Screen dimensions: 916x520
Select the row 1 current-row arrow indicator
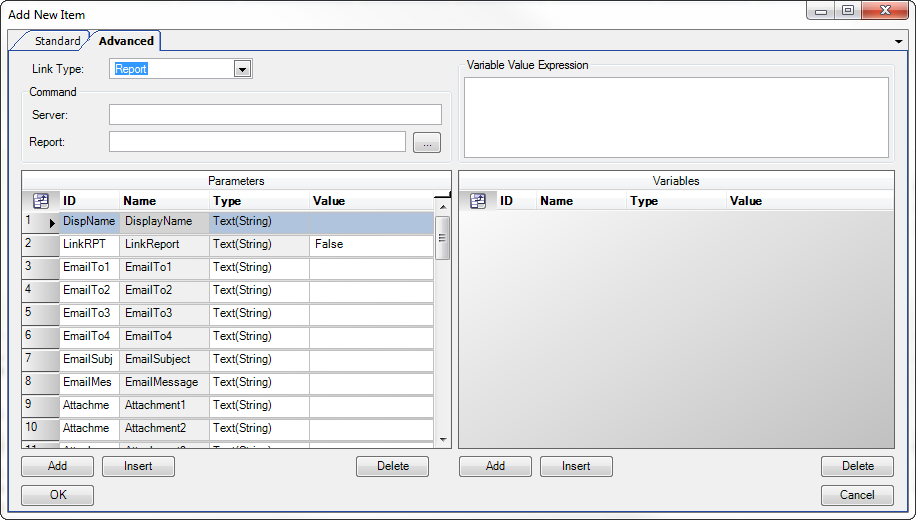pyautogui.click(x=52, y=222)
